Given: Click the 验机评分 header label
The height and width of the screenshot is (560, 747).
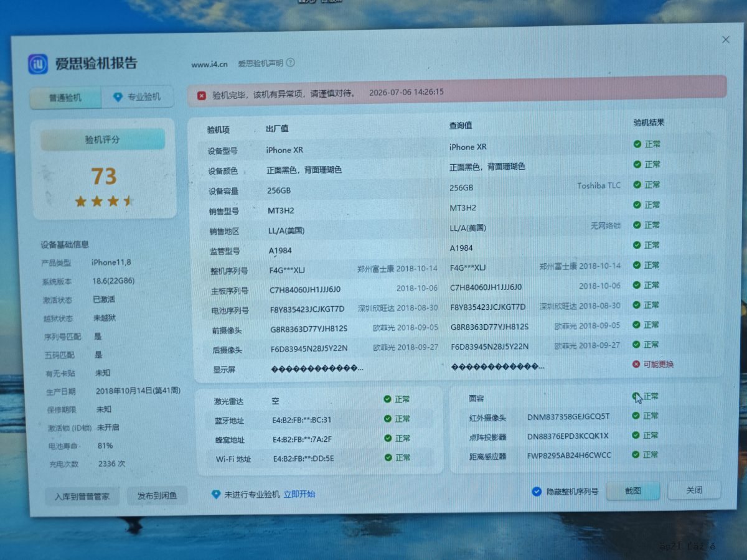Looking at the screenshot, I should (103, 140).
